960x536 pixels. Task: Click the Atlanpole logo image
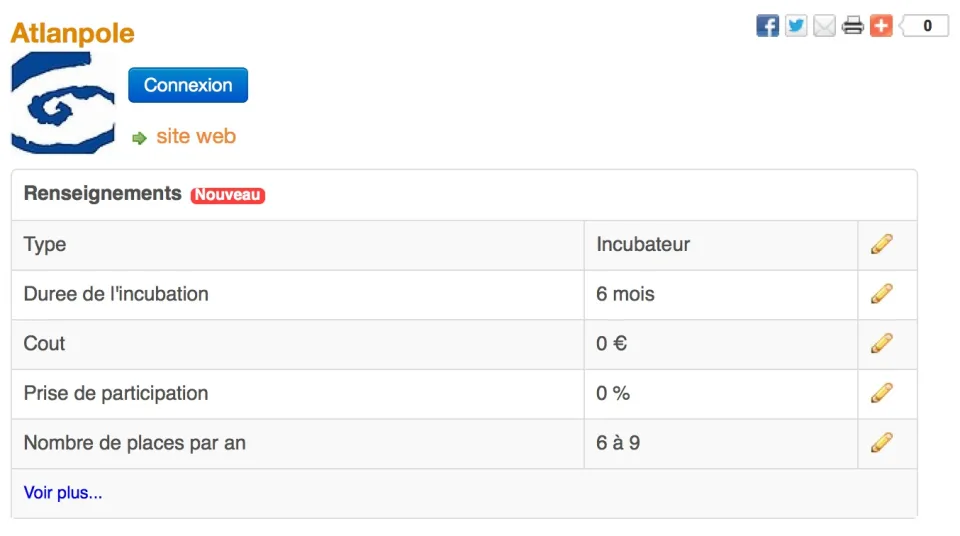click(62, 102)
